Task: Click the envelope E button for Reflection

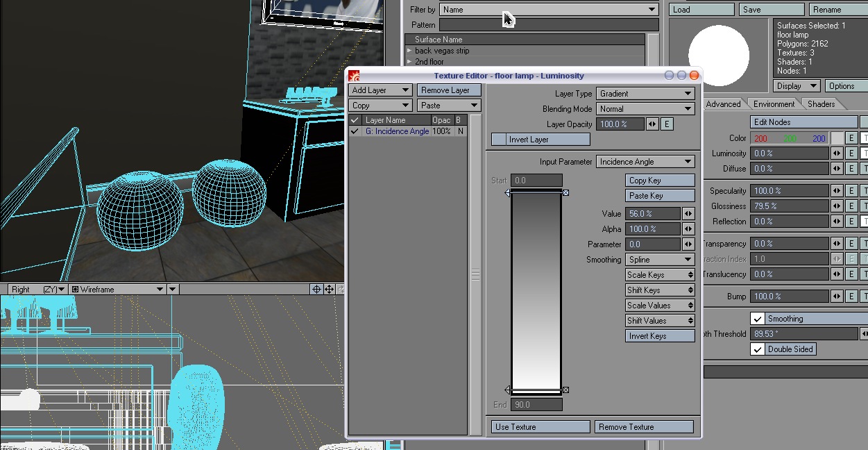Action: (x=851, y=222)
